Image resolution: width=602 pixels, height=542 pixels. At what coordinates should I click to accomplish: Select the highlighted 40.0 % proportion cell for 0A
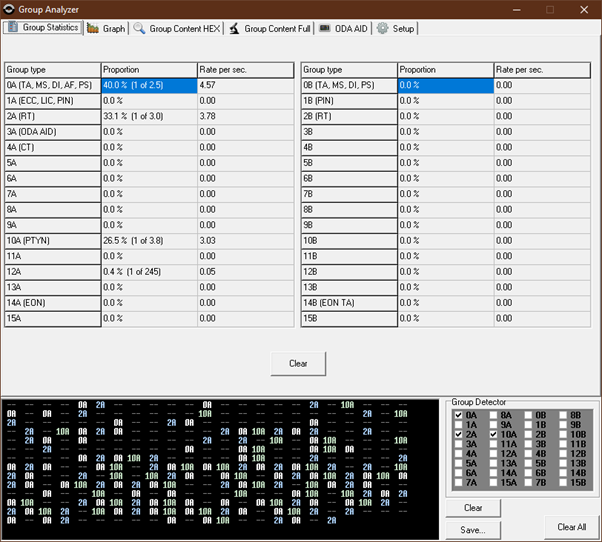pos(148,86)
